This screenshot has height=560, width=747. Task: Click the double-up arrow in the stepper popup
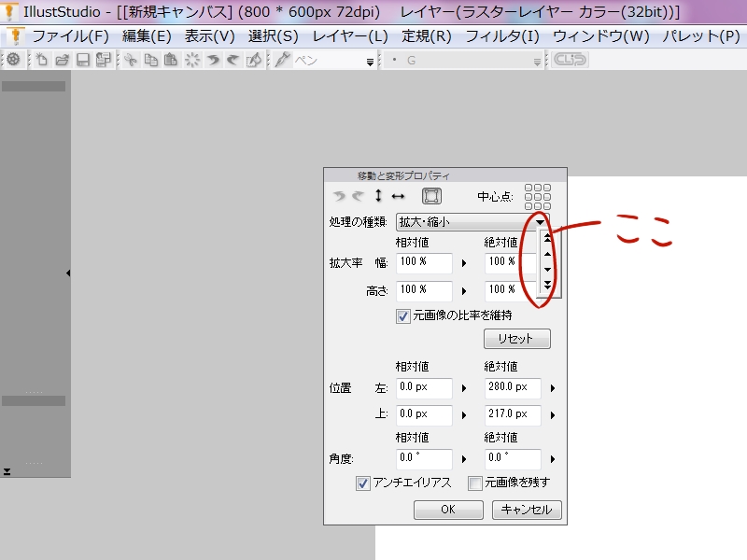(547, 238)
